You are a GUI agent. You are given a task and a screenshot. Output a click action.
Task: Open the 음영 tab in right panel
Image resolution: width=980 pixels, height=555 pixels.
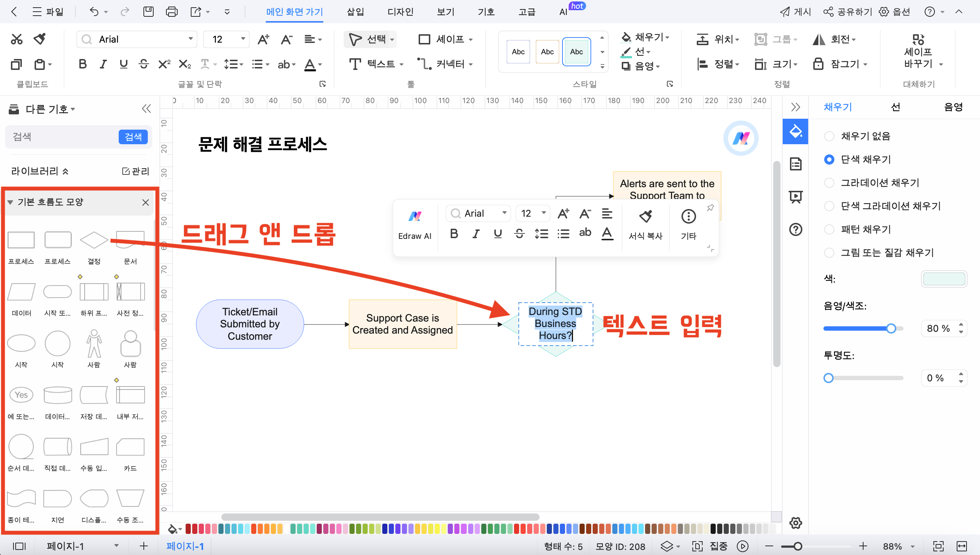pyautogui.click(x=953, y=107)
